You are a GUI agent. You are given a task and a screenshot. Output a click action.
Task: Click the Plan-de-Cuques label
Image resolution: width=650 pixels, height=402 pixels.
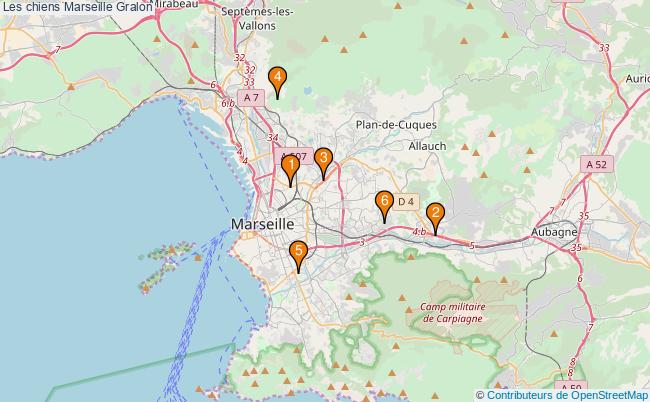(391, 124)
